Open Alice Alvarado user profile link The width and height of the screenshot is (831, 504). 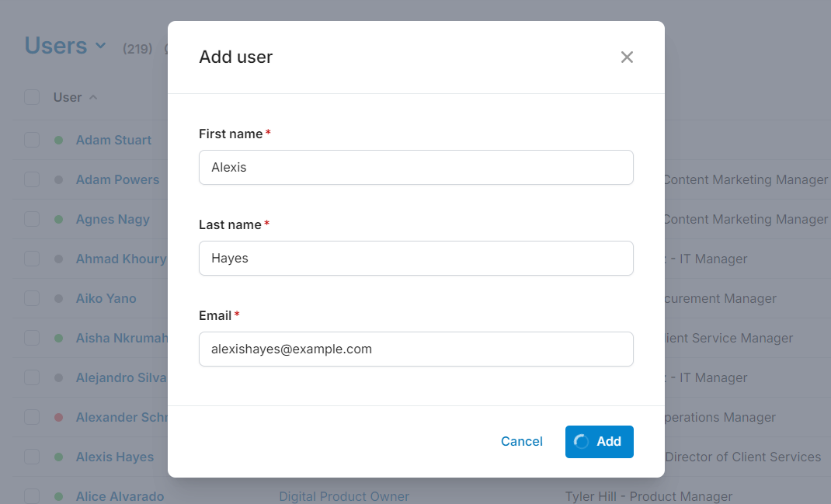coord(120,496)
